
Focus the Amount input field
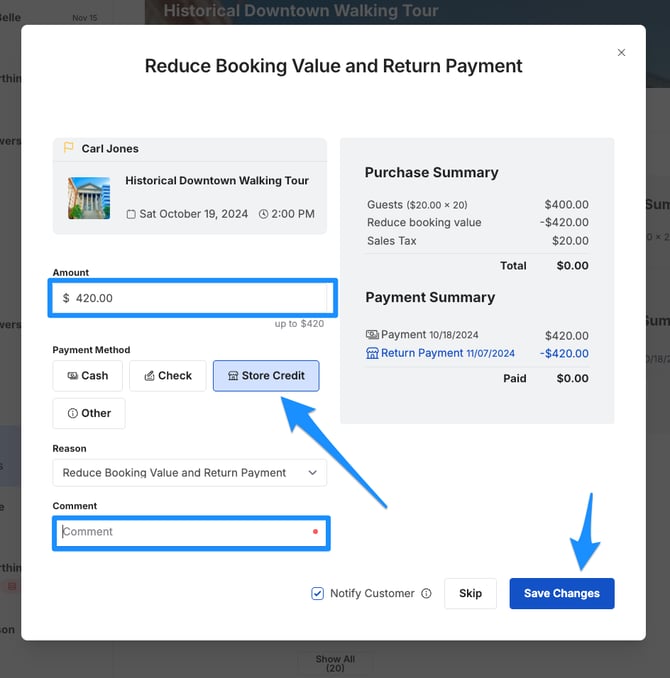192,298
